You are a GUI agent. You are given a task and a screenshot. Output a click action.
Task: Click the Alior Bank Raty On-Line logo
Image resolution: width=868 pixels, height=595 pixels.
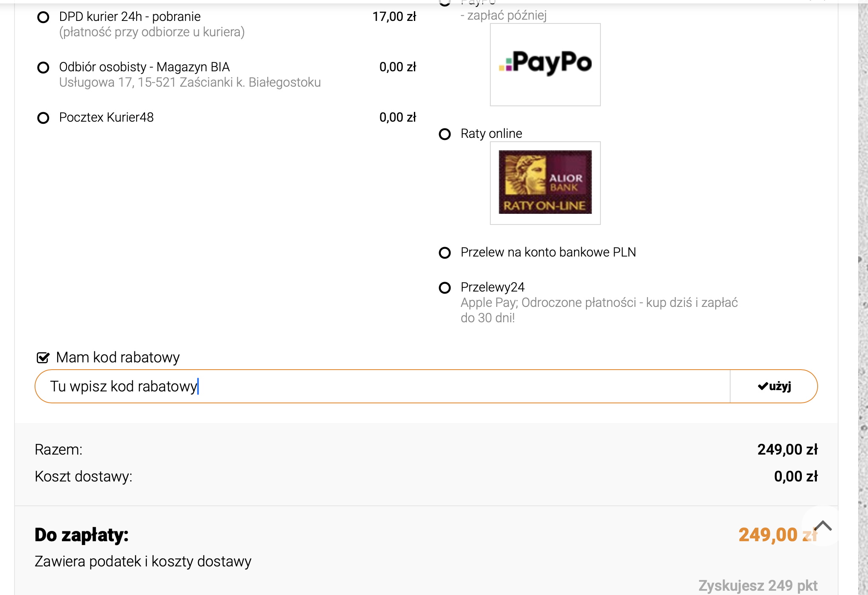tap(545, 183)
